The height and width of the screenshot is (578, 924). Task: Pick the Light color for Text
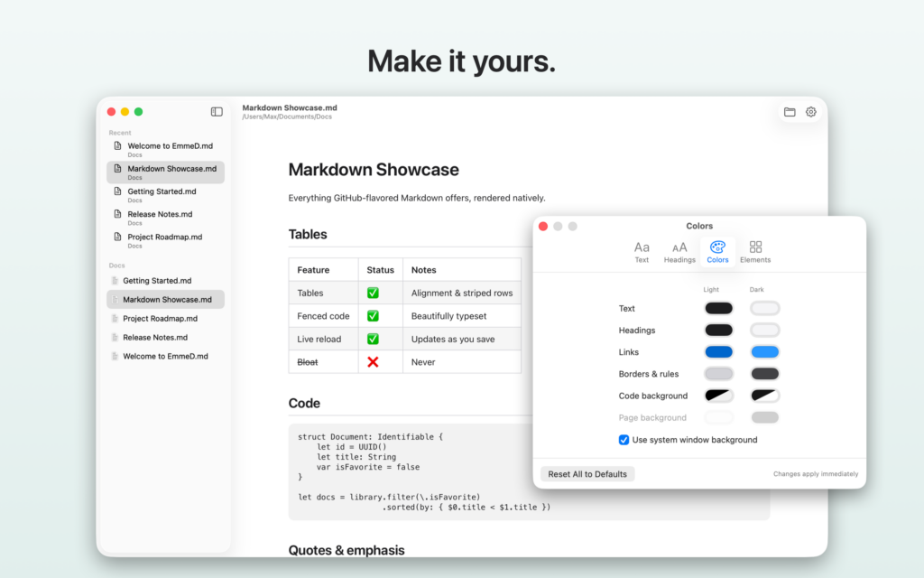click(x=718, y=309)
